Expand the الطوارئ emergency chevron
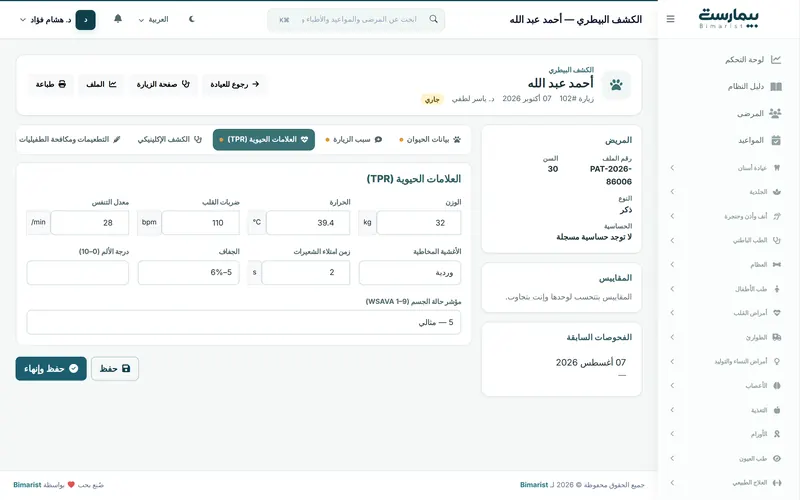 tap(672, 337)
